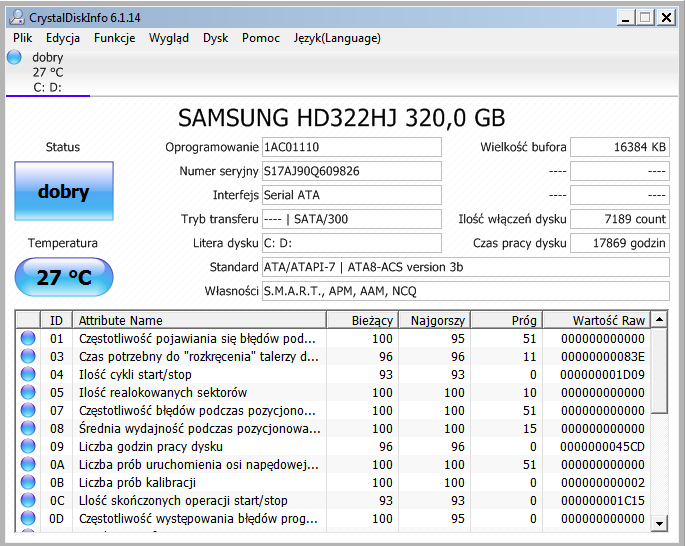Click raw value 00000000083E
685x546 pixels.
point(603,356)
